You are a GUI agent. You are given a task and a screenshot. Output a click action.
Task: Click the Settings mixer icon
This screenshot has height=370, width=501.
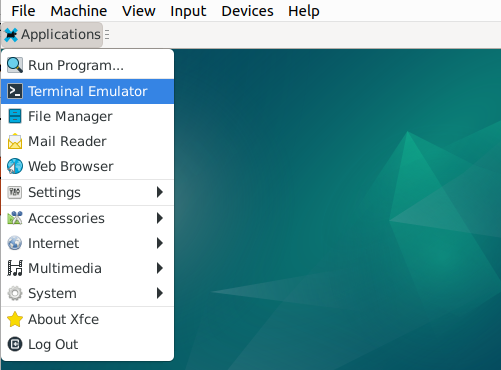tap(15, 192)
